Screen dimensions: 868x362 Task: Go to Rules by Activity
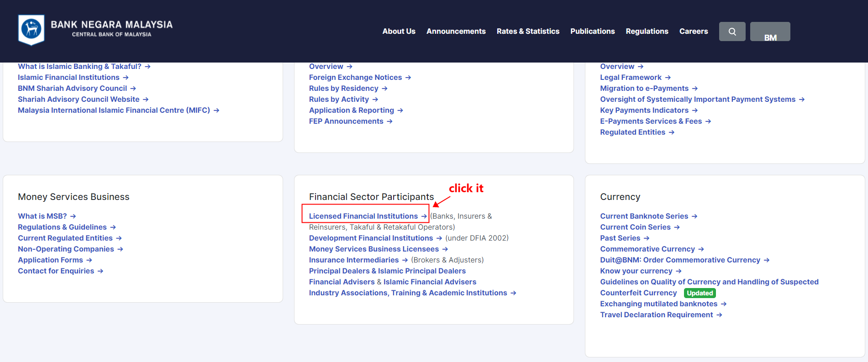[343, 100]
